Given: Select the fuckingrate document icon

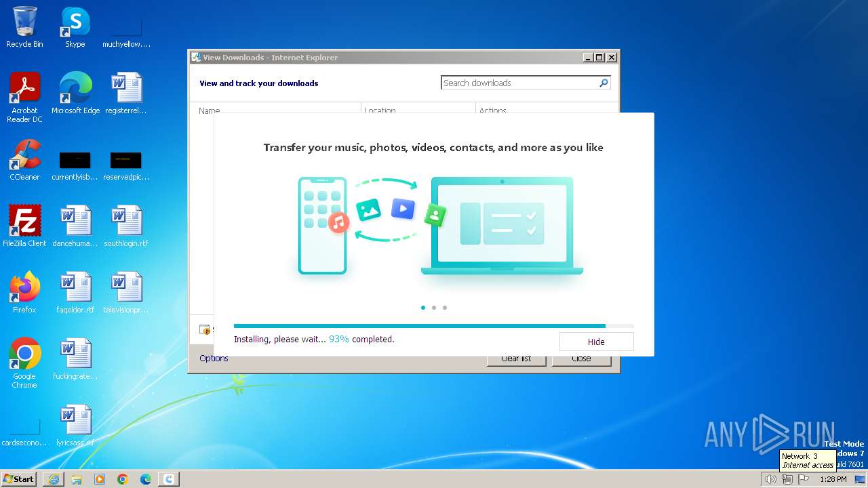Looking at the screenshot, I should (x=75, y=359).
